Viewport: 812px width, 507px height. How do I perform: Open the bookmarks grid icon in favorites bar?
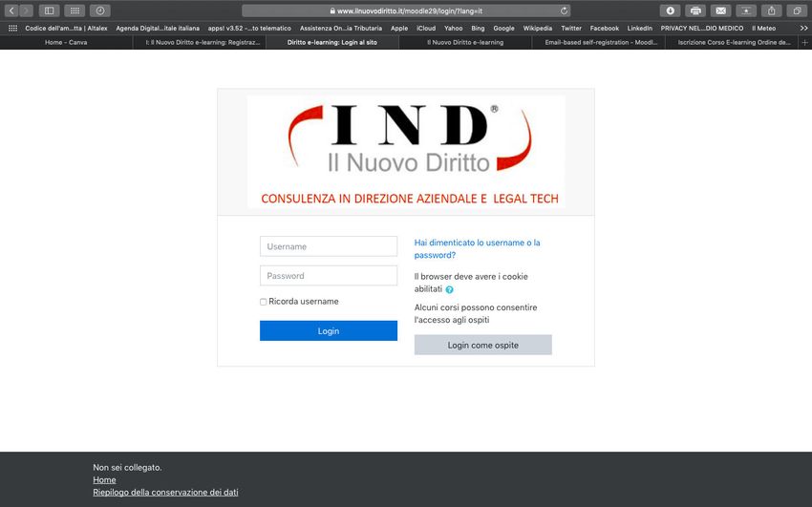coord(13,29)
